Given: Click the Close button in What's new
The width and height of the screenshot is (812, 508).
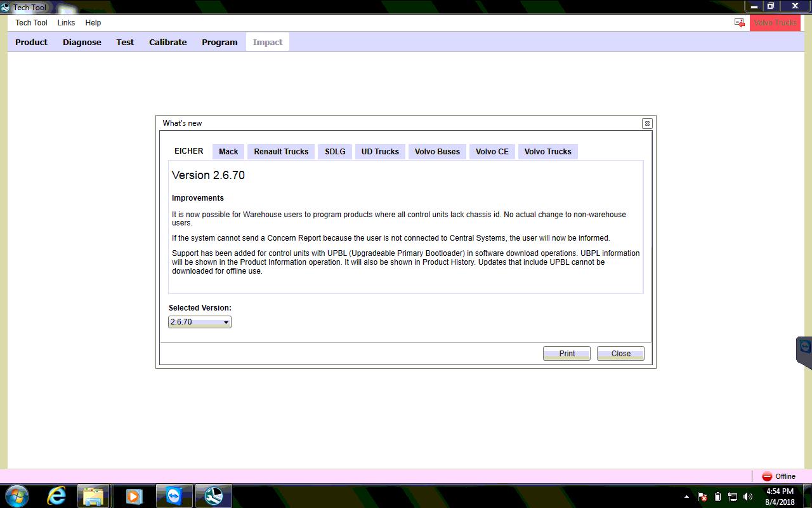Looking at the screenshot, I should coord(620,354).
